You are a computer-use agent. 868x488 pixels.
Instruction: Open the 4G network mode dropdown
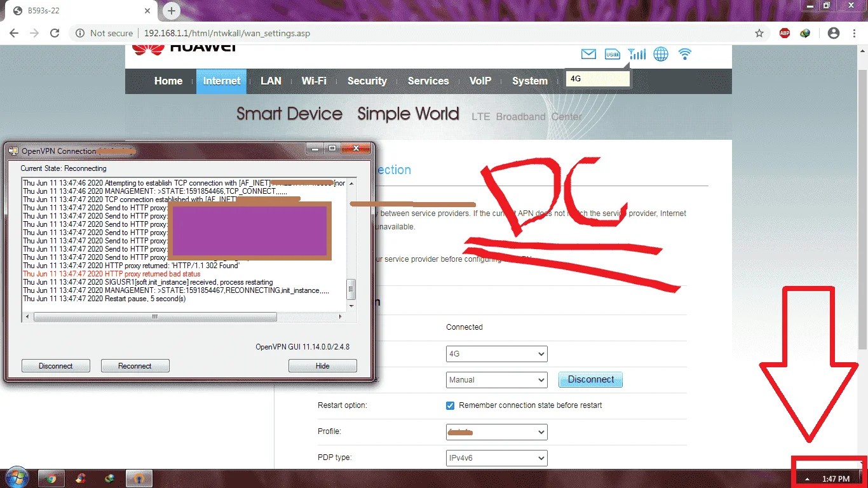click(497, 354)
